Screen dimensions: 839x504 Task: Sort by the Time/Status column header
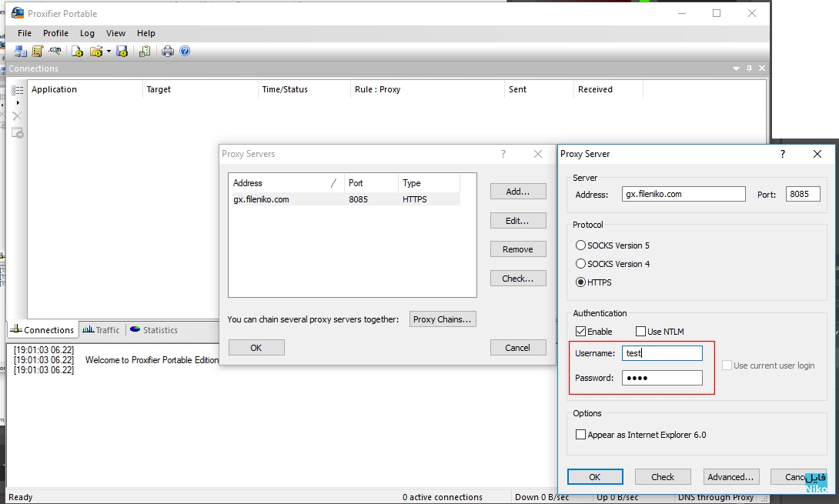tap(304, 89)
